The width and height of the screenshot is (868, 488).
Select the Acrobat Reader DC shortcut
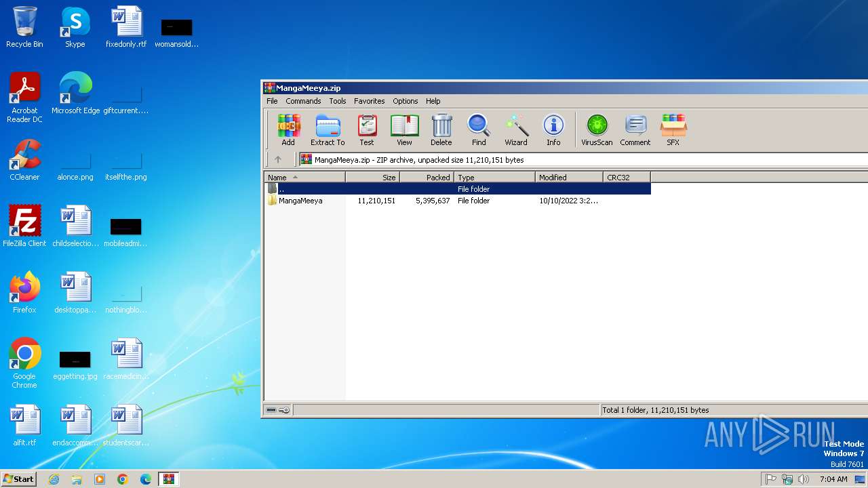pyautogui.click(x=24, y=98)
